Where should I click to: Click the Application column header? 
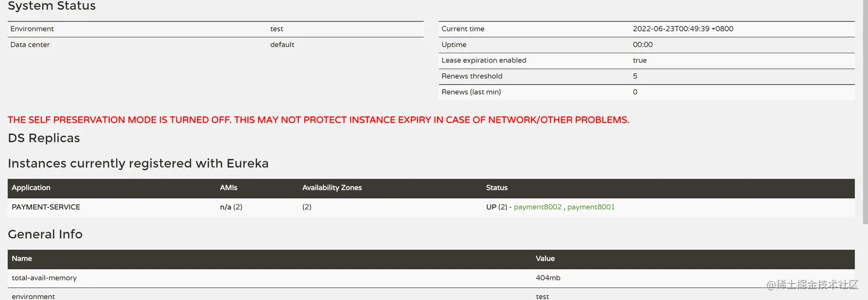[x=31, y=188]
